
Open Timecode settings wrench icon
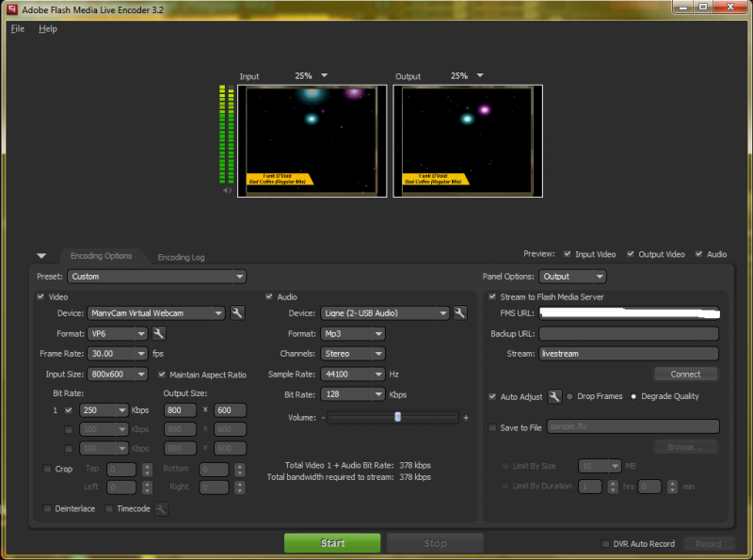tap(161, 508)
